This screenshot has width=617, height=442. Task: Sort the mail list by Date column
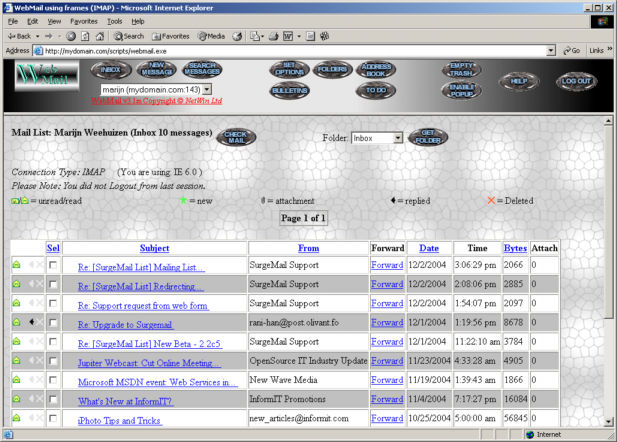[429, 248]
